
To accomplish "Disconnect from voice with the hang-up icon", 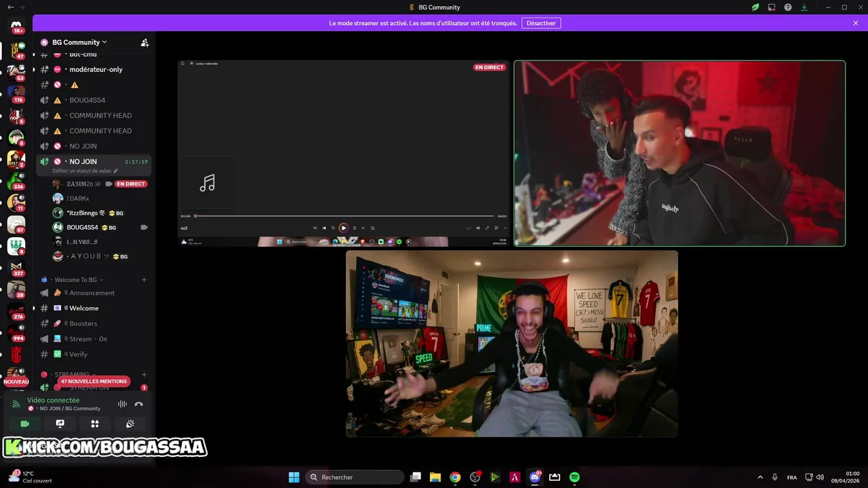I will pyautogui.click(x=138, y=404).
